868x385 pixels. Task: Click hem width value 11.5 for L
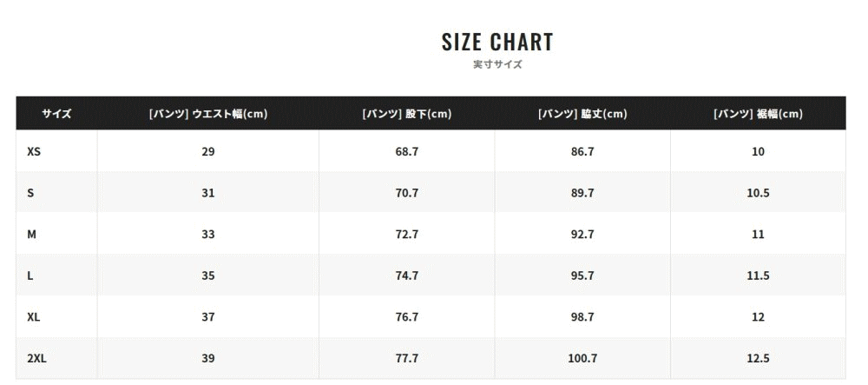(758, 275)
